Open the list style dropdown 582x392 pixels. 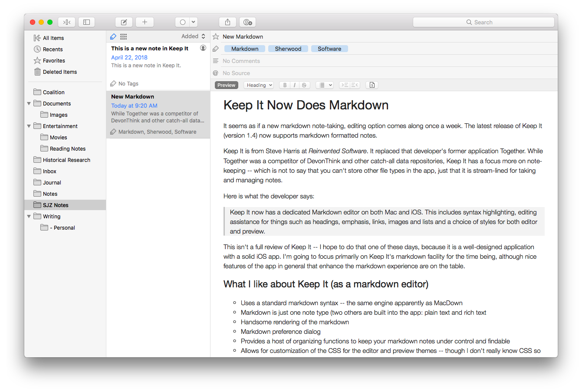[325, 85]
